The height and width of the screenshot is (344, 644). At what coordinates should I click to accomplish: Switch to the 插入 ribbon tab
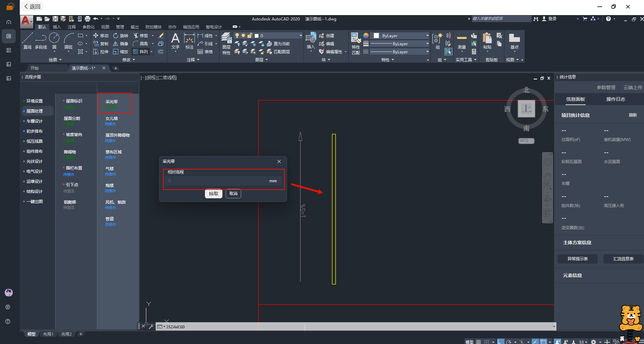57,27
